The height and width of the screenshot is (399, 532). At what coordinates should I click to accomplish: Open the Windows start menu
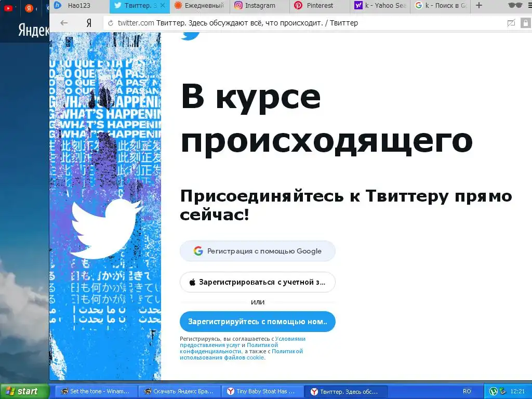(x=24, y=391)
